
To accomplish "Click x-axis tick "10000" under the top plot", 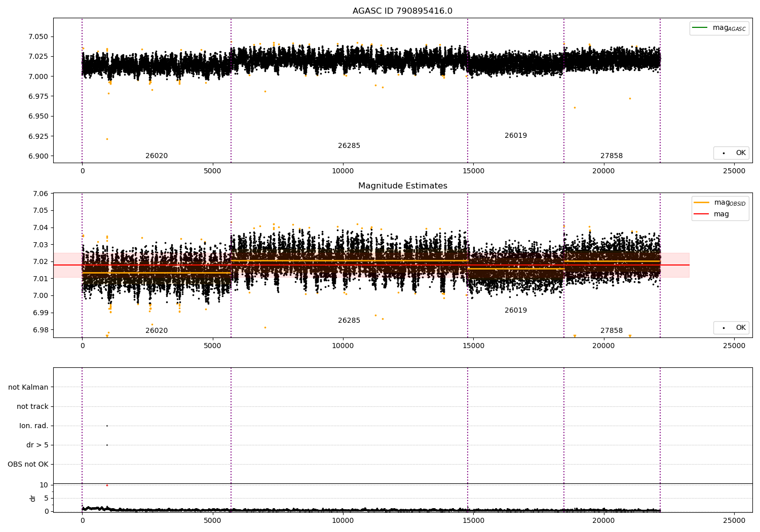I will tap(343, 171).
